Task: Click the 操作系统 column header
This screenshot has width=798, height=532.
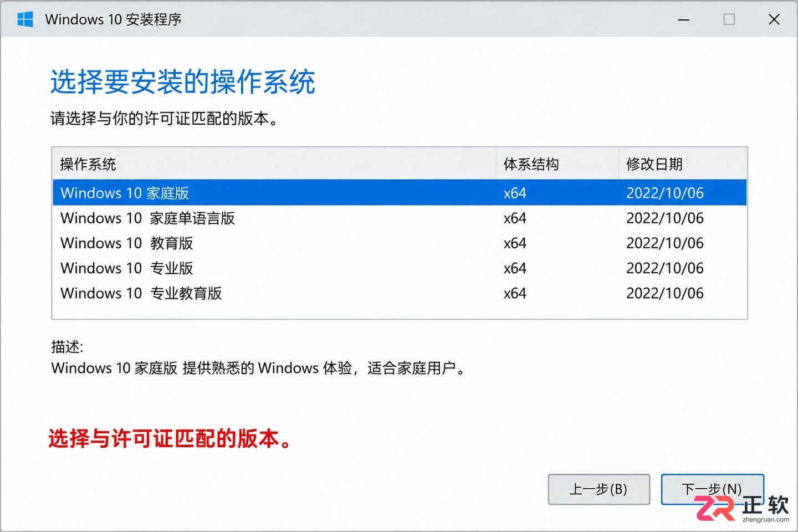Action: pos(274,164)
